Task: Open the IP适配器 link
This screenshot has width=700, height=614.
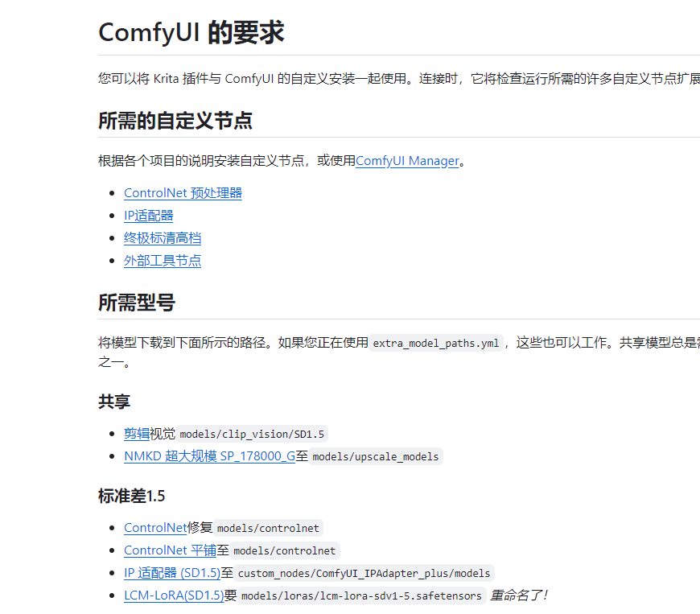Action: click(149, 216)
